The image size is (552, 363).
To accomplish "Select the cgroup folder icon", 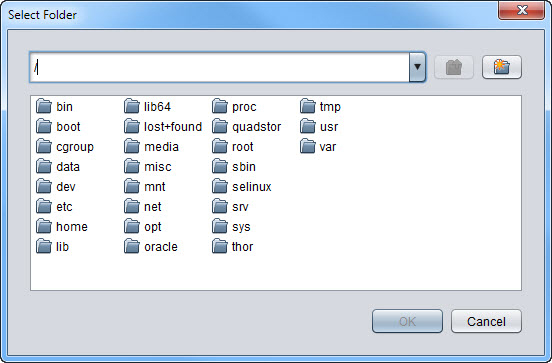I will point(44,146).
